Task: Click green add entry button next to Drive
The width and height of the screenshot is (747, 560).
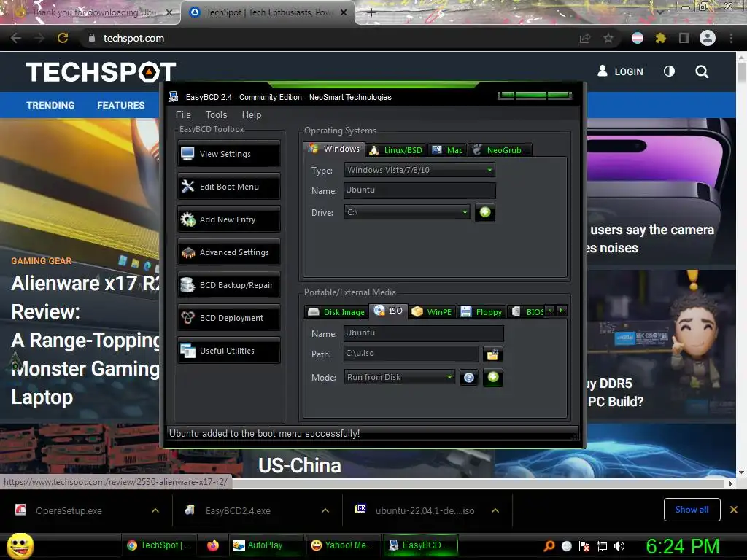Action: 485,212
